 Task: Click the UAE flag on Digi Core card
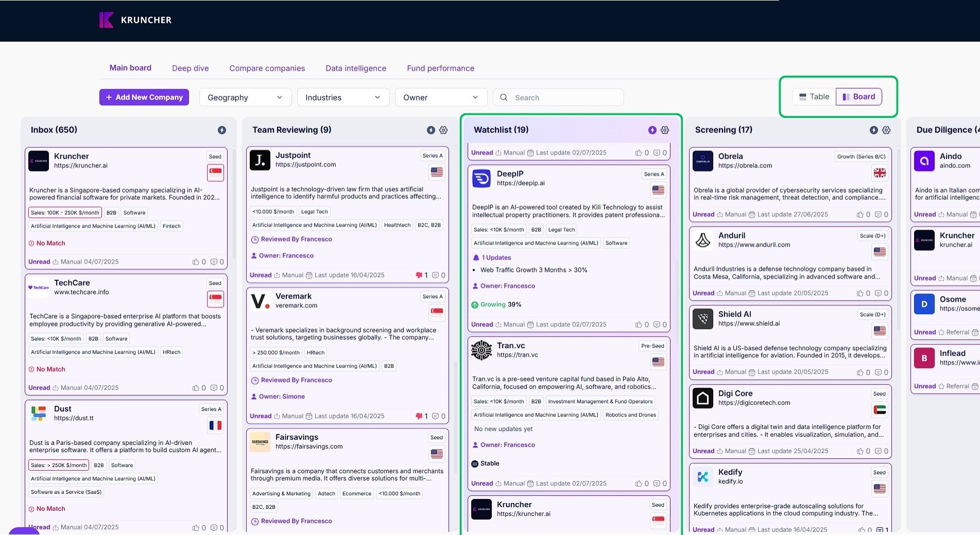coord(880,410)
